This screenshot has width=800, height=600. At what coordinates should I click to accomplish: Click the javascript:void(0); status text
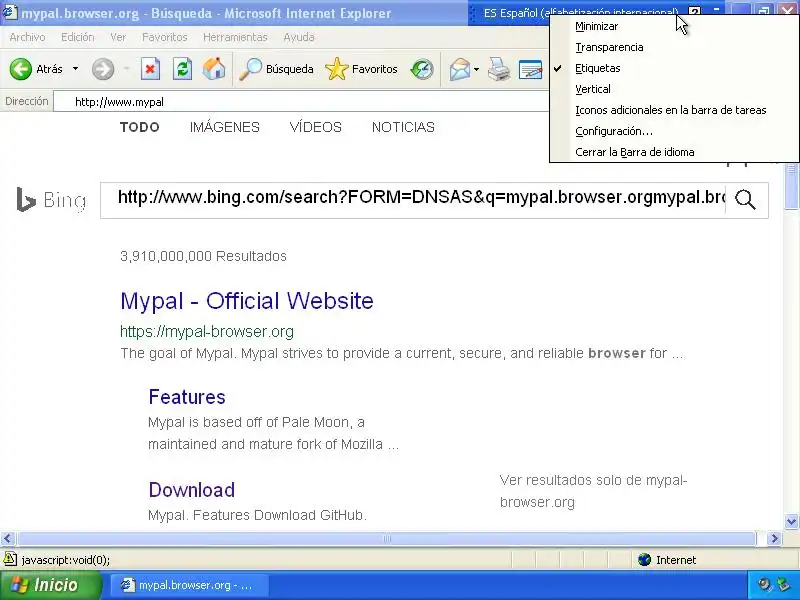point(65,560)
